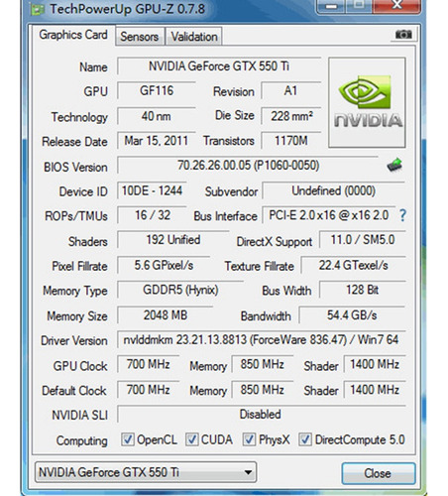Click the Texture Fillrate field 22.4 GTexel/s

353,265
